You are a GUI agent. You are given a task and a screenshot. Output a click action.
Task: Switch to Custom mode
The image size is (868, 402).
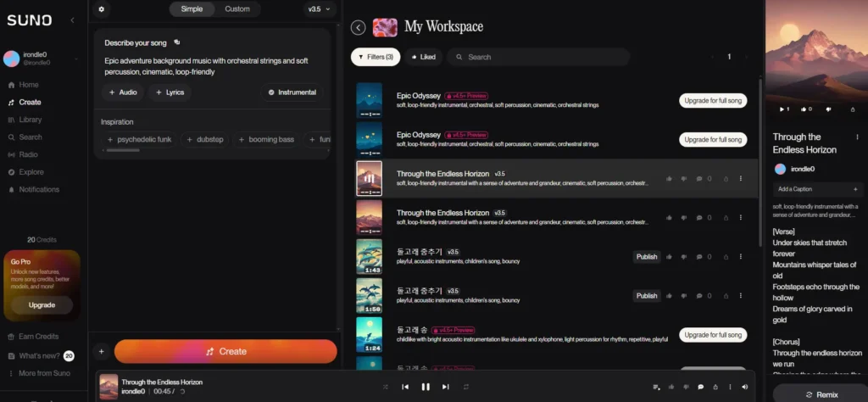[x=237, y=8]
